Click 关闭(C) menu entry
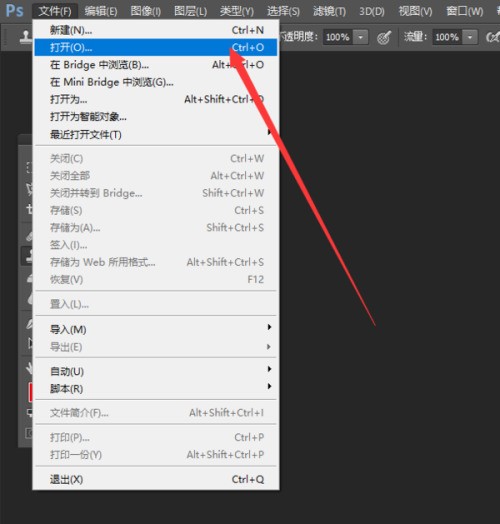 click(x=156, y=158)
